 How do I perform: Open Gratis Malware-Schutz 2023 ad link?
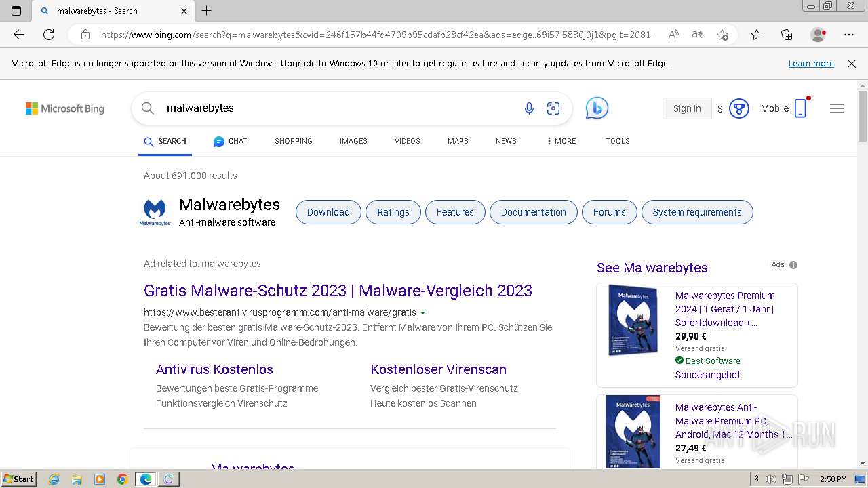pos(338,291)
